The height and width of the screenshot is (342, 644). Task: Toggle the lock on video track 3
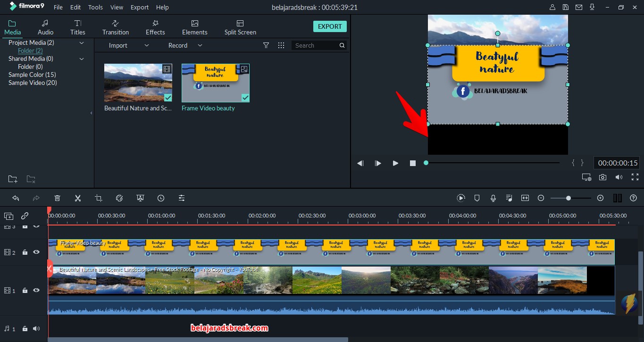pos(25,227)
